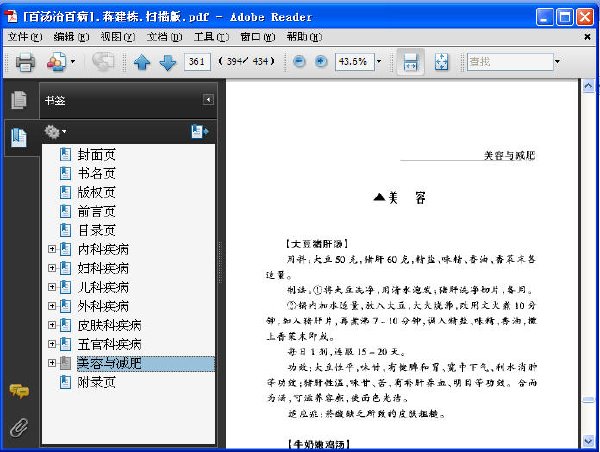Open the 文档 menu
The width and height of the screenshot is (600, 452).
[x=164, y=37]
